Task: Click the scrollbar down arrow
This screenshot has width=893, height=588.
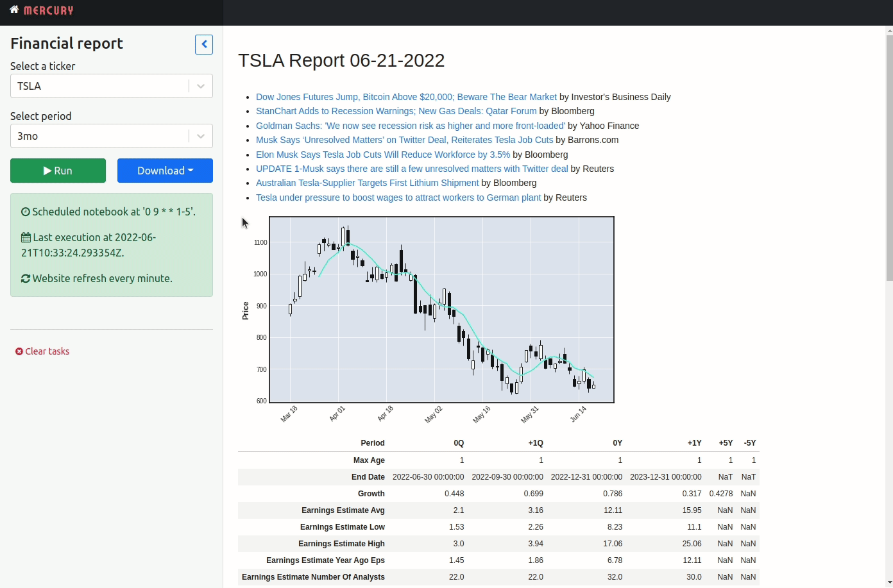Action: pos(889,582)
